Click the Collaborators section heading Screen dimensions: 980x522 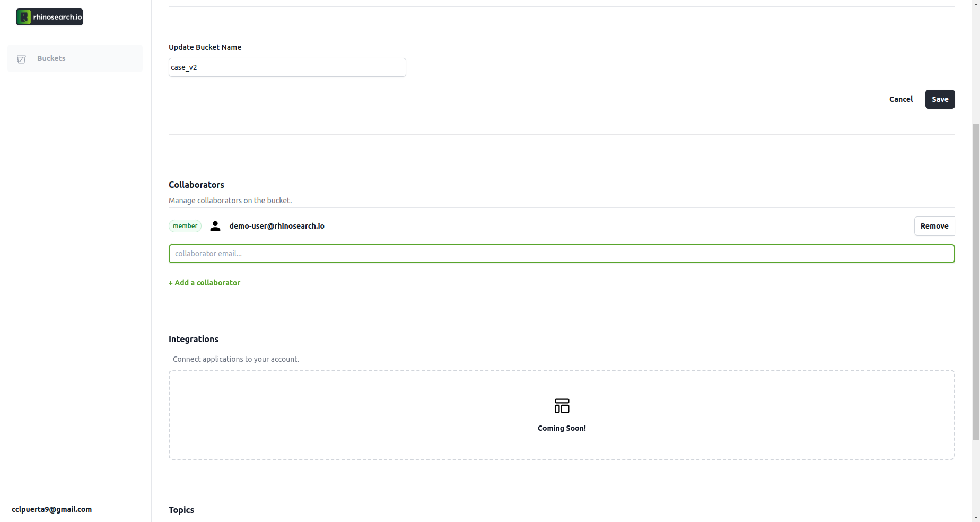196,185
